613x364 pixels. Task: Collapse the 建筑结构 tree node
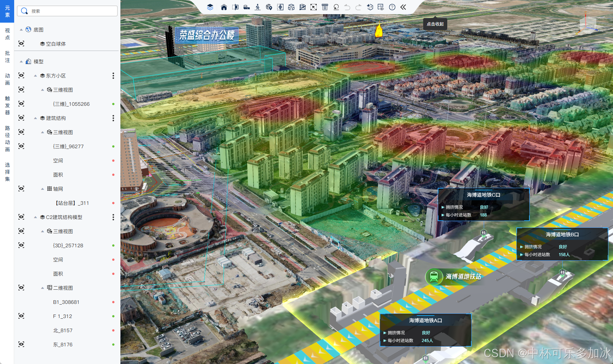point(35,118)
